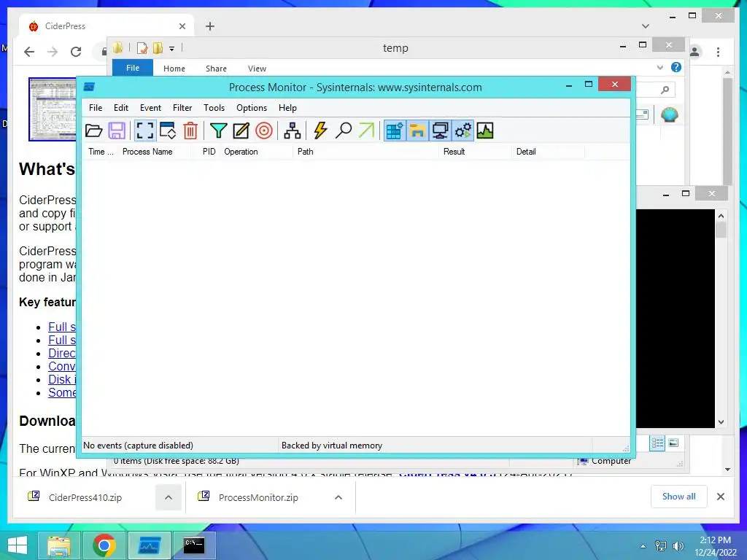Toggle Show File System Activity
This screenshot has width=747, height=560.
[417, 131]
